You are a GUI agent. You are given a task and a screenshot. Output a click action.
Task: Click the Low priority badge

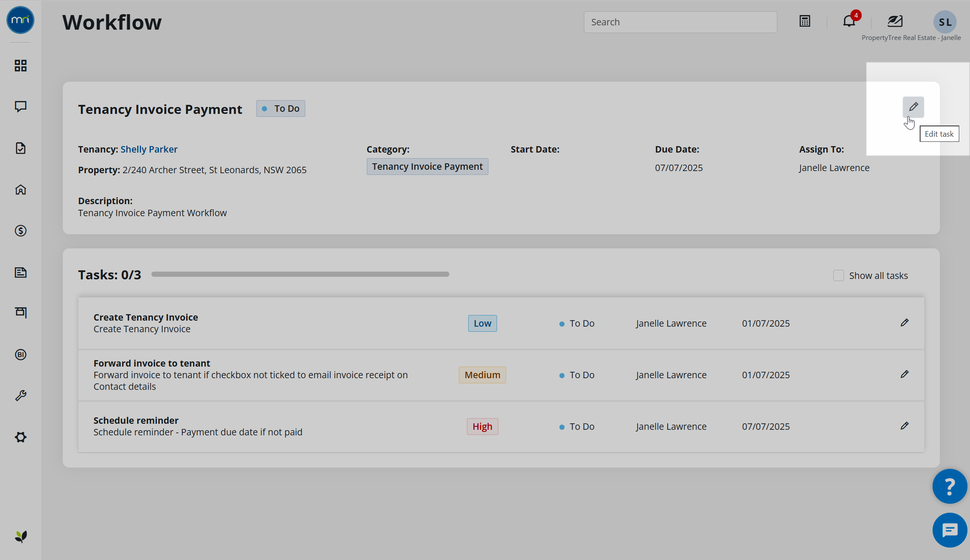tap(482, 324)
